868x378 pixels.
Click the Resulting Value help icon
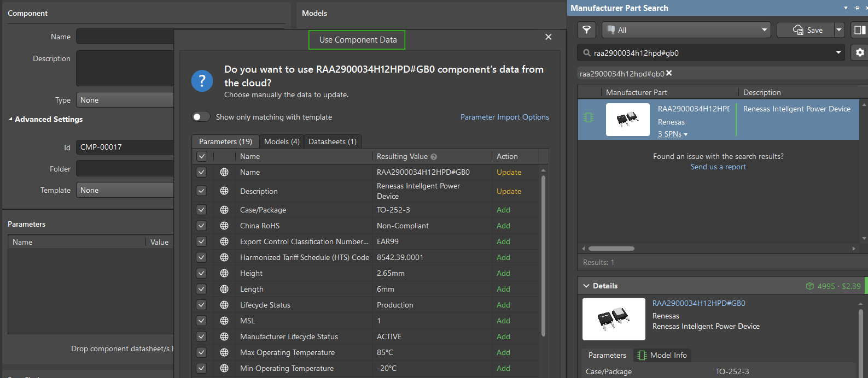coord(434,157)
